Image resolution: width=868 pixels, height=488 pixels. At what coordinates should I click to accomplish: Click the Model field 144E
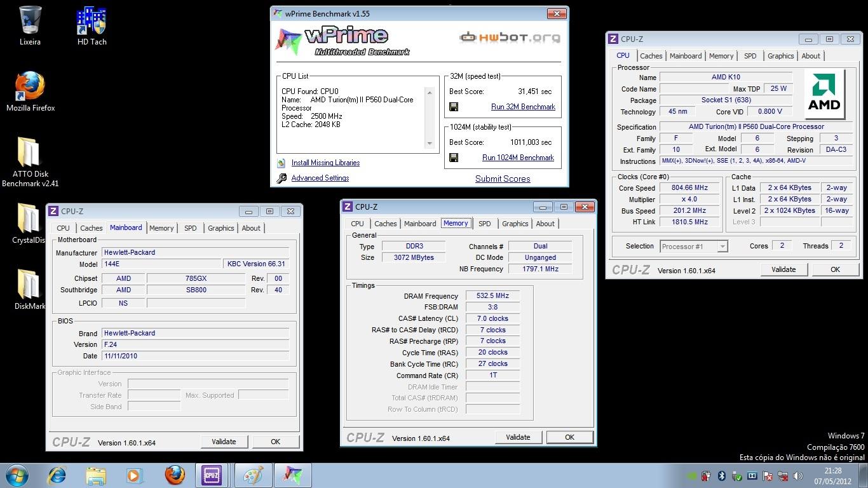point(162,264)
